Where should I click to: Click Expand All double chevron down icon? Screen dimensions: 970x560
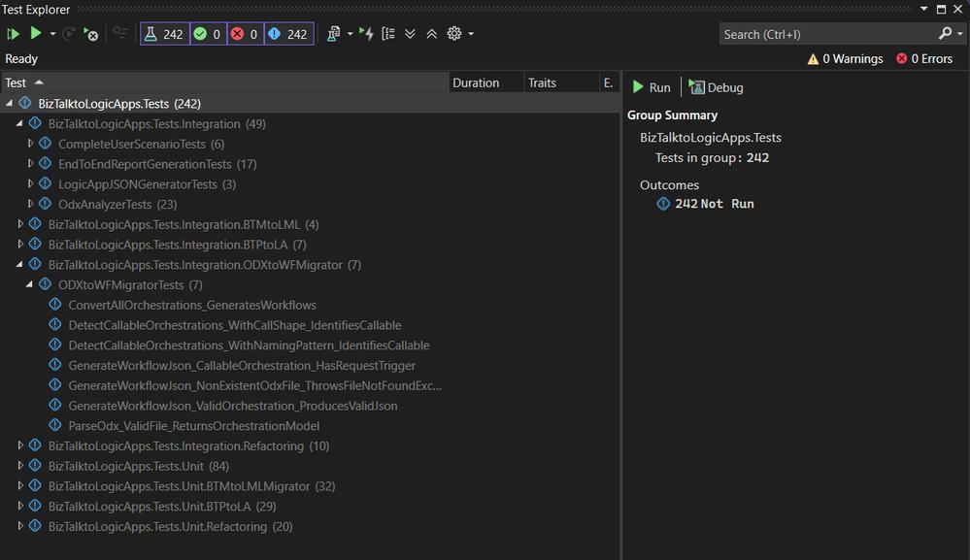(x=410, y=34)
